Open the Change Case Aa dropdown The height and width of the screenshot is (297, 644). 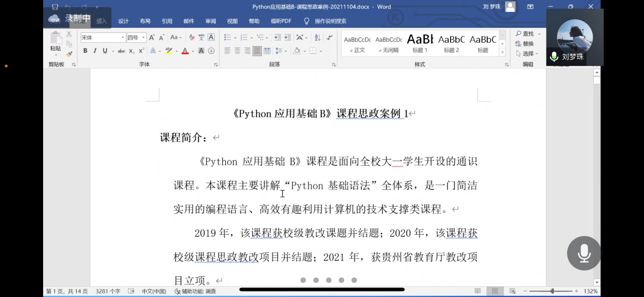176,38
